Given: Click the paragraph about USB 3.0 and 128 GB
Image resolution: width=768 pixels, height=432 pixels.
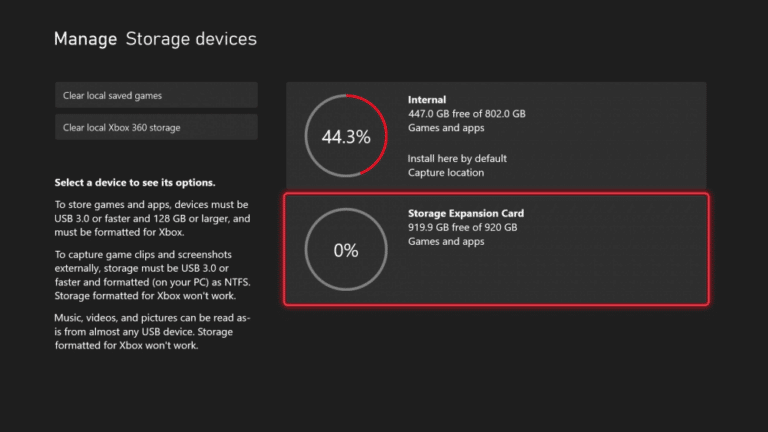Looking at the screenshot, I should click(x=152, y=218).
